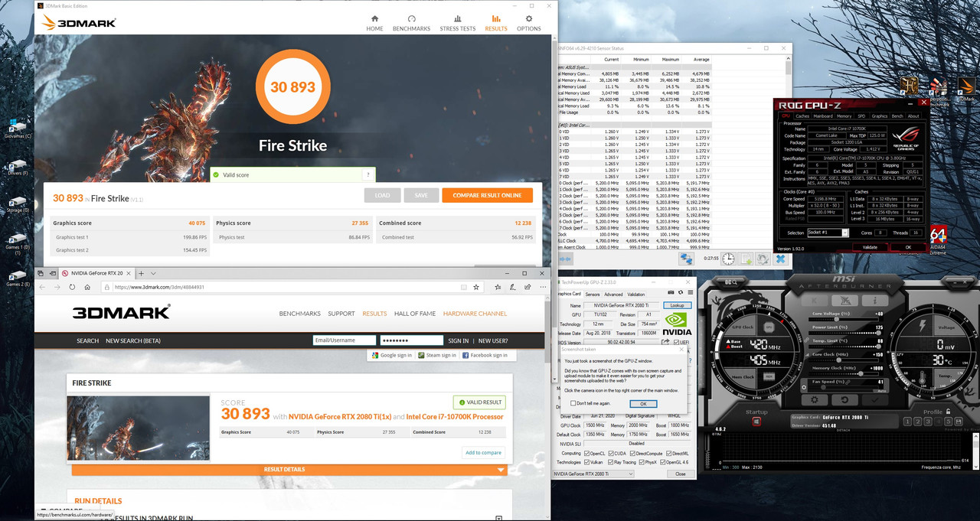Open Afterburner settings gear button
The height and width of the screenshot is (521, 980).
click(x=815, y=400)
